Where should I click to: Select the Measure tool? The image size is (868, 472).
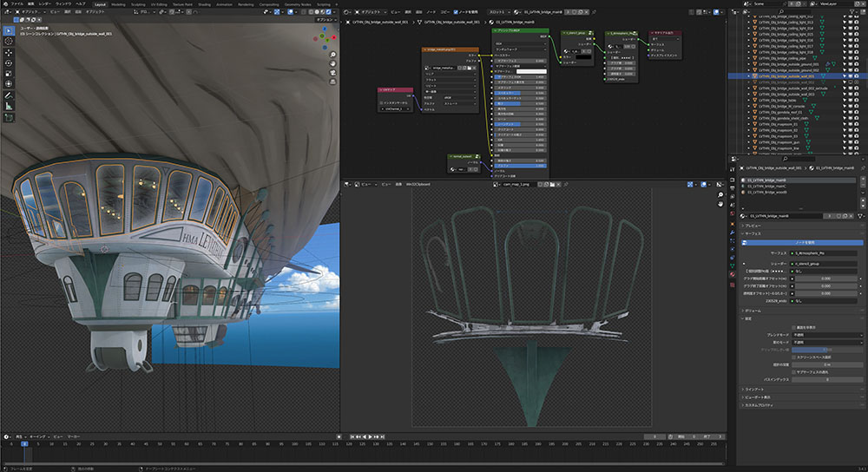pyautogui.click(x=9, y=106)
